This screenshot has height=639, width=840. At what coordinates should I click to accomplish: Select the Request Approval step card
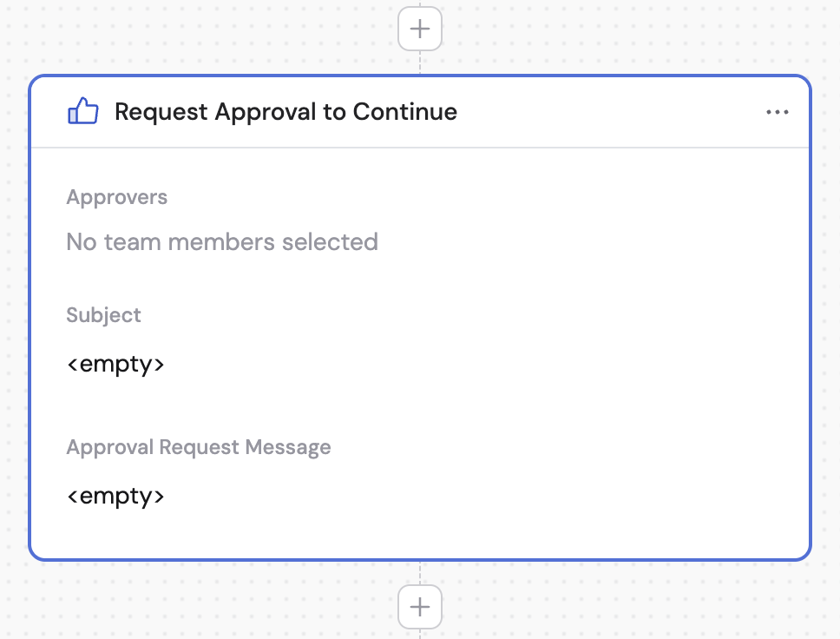pyautogui.click(x=419, y=317)
